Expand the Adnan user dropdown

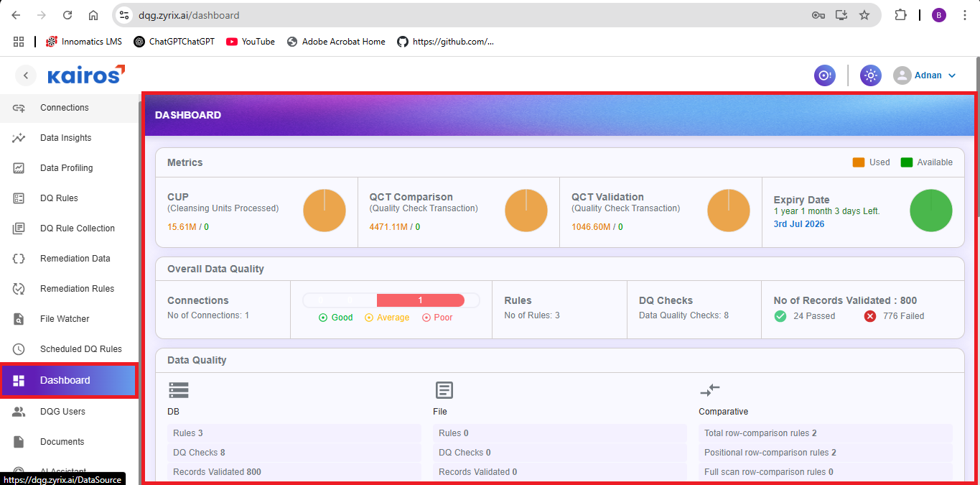[925, 75]
